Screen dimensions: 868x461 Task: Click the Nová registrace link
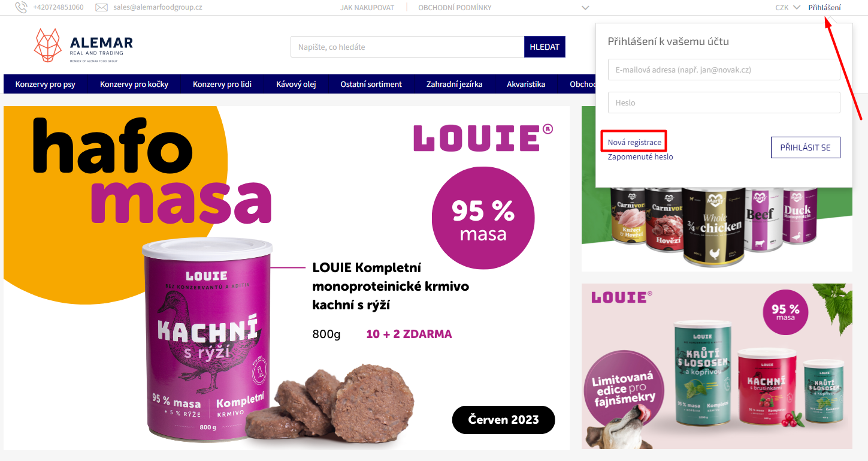pyautogui.click(x=634, y=142)
